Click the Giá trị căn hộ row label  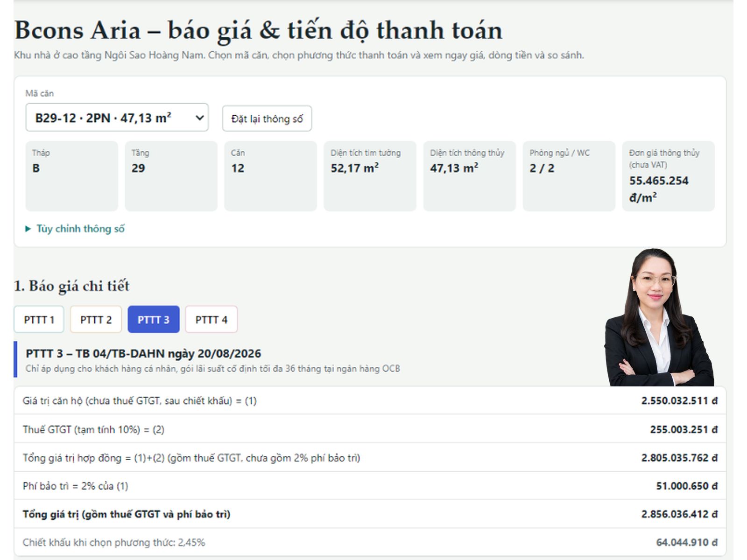(x=140, y=401)
